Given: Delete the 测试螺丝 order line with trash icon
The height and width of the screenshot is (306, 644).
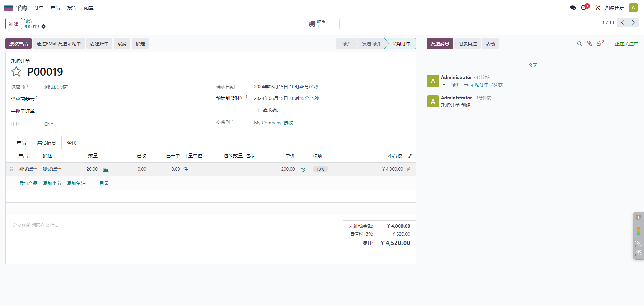Looking at the screenshot, I should point(409,169).
